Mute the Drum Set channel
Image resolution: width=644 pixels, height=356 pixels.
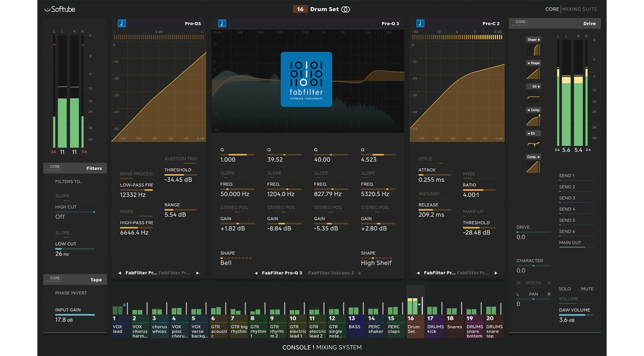coord(587,288)
